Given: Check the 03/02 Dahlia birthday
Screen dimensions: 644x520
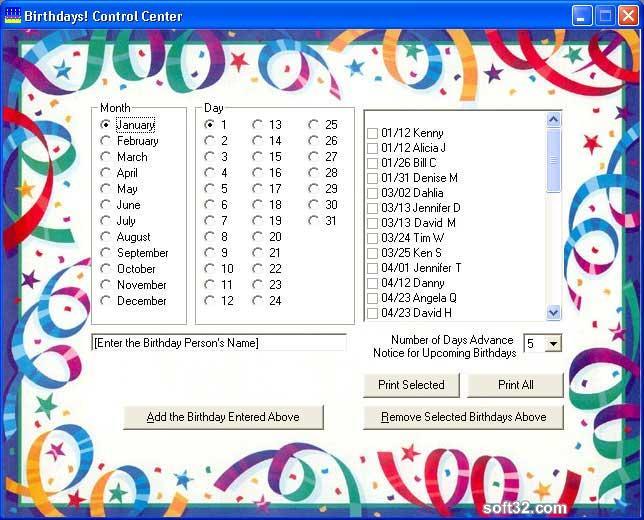Looking at the screenshot, I should [x=373, y=193].
